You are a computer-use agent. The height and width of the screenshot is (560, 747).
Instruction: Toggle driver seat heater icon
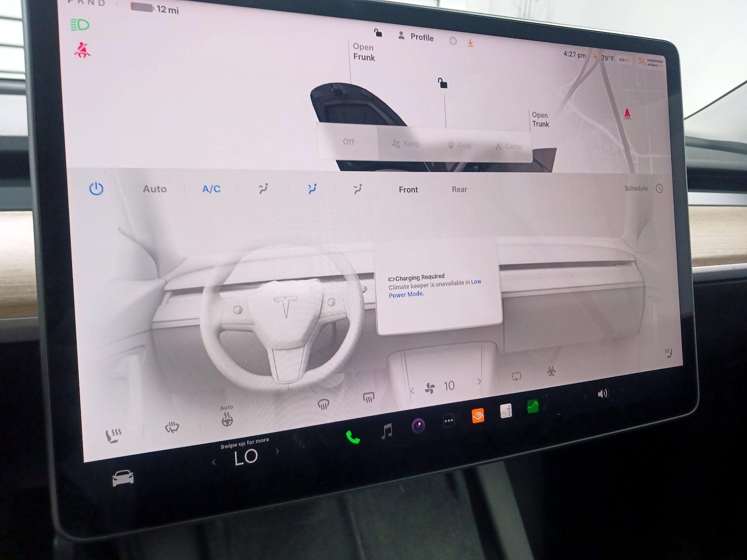coord(113,435)
